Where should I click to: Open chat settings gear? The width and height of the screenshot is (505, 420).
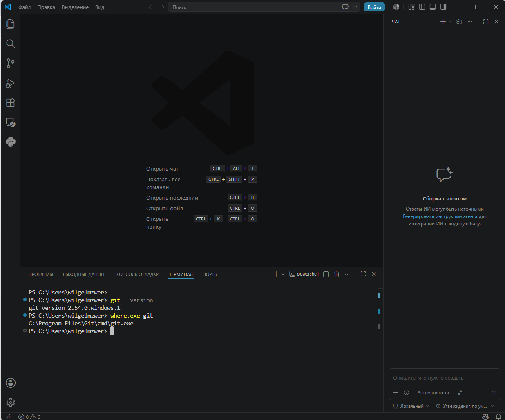[459, 22]
